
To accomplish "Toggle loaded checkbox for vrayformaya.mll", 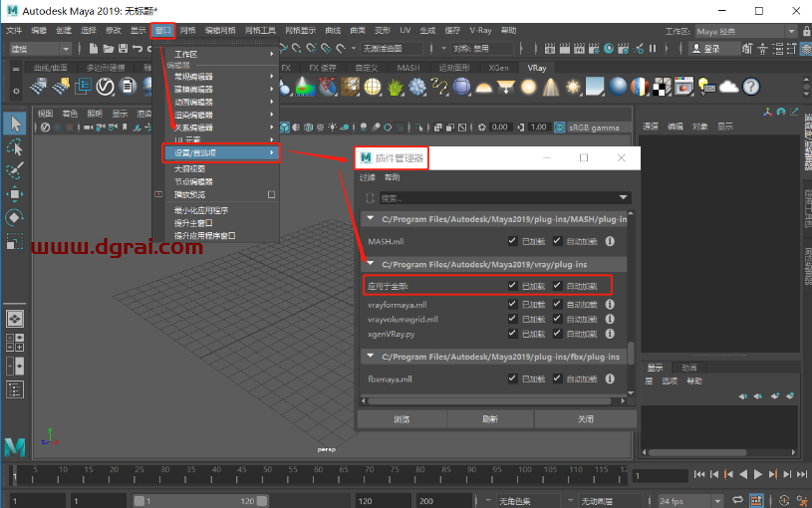I will (512, 304).
